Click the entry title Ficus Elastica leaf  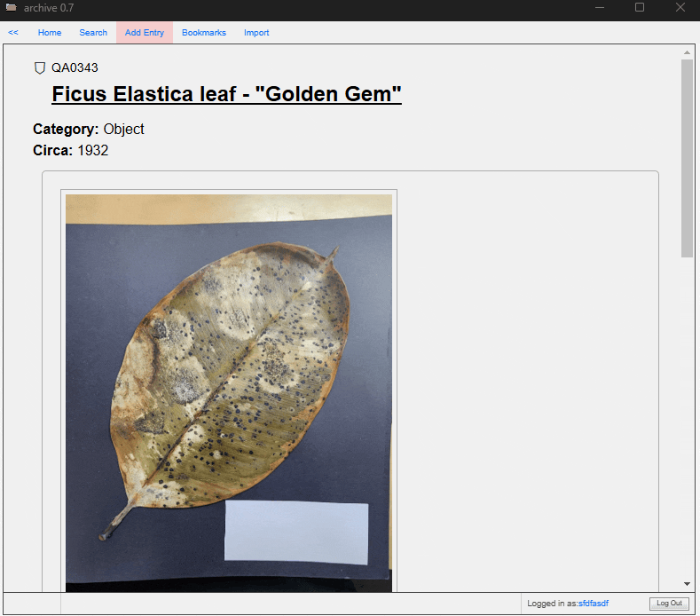tap(226, 94)
